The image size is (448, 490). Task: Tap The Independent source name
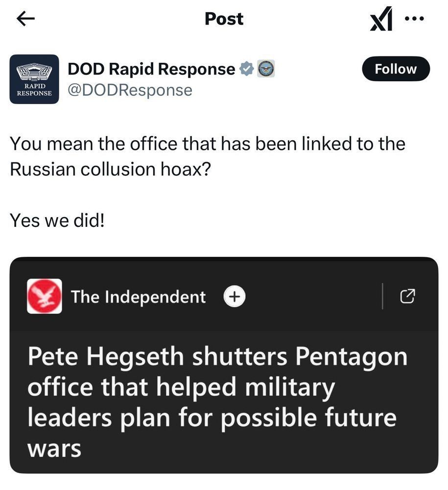pos(138,296)
